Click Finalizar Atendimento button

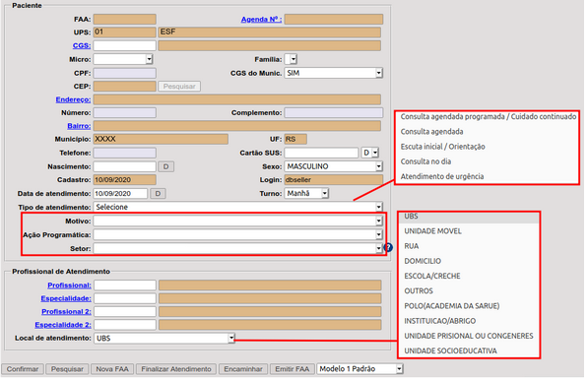click(x=176, y=369)
